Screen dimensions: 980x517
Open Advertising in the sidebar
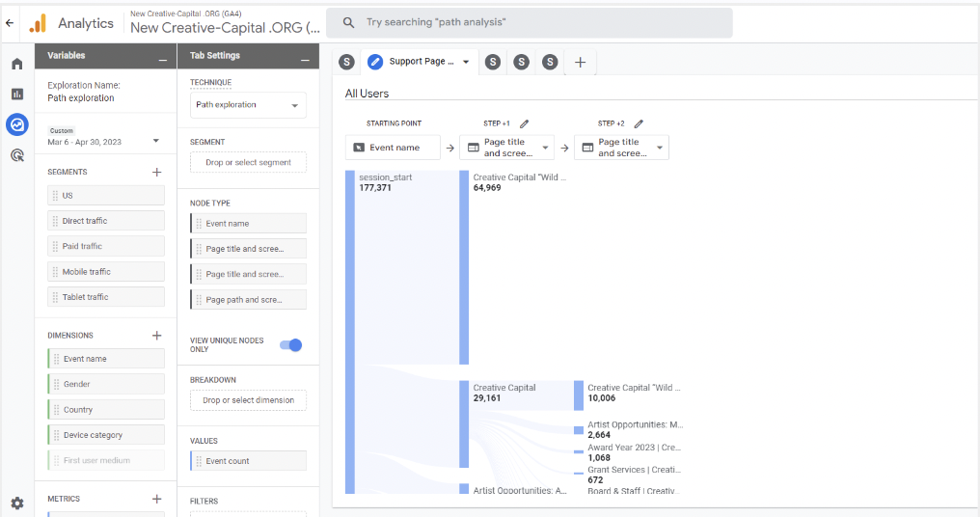point(17,155)
